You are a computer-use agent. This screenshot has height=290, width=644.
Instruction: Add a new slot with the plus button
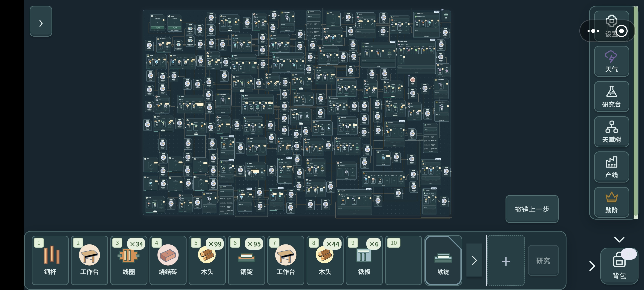click(506, 261)
